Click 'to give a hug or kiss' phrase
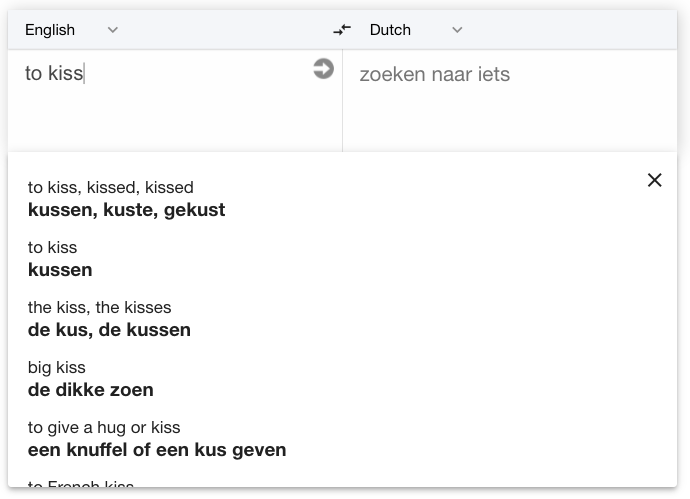 pos(104,427)
